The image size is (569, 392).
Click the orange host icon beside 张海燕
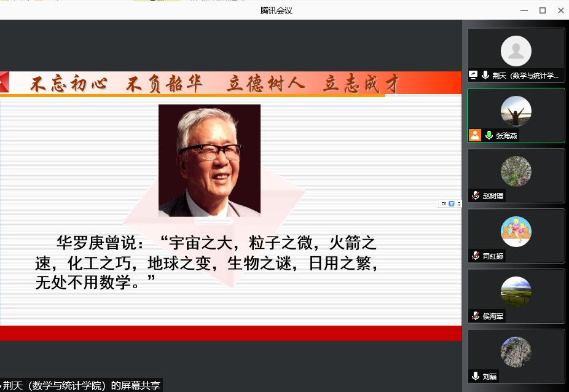(x=475, y=135)
